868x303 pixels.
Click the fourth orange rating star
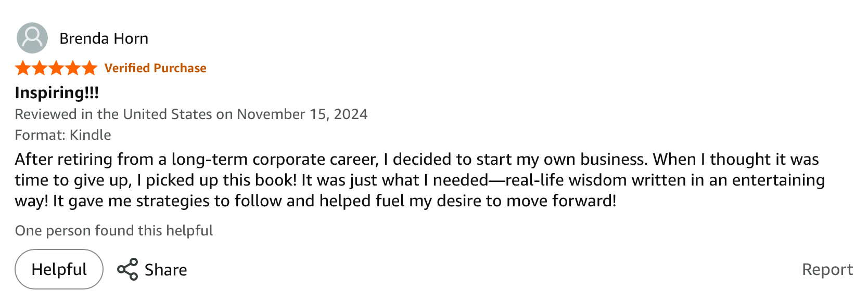pyautogui.click(x=73, y=68)
